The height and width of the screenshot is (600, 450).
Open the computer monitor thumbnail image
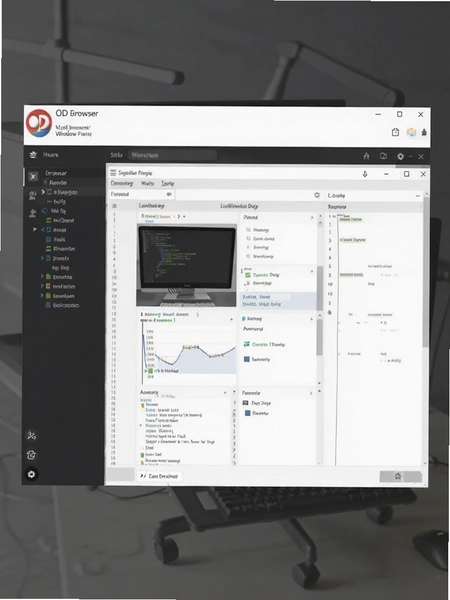(186, 266)
